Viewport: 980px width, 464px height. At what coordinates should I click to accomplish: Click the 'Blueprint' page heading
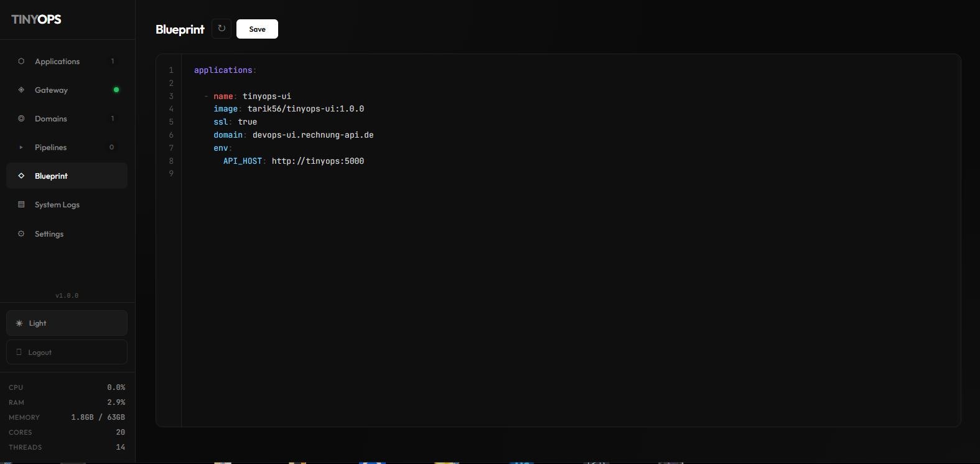pyautogui.click(x=180, y=29)
